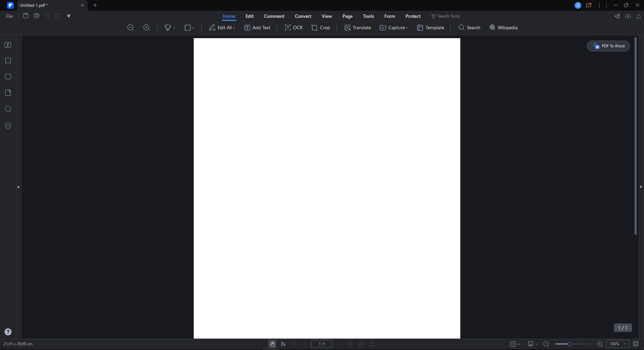Open the Tools tab
Image resolution: width=644 pixels, height=350 pixels.
click(368, 16)
